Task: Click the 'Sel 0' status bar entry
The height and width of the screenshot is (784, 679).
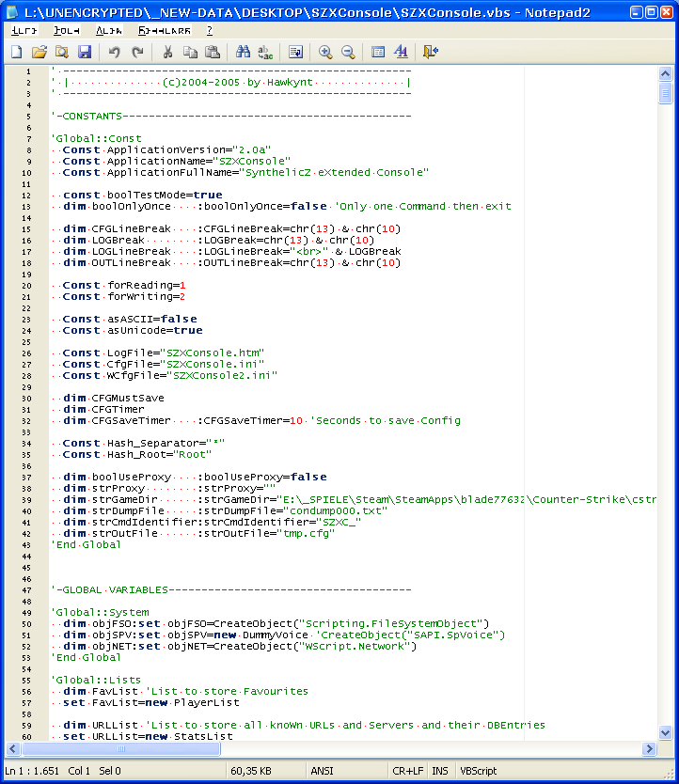Action: [x=110, y=771]
